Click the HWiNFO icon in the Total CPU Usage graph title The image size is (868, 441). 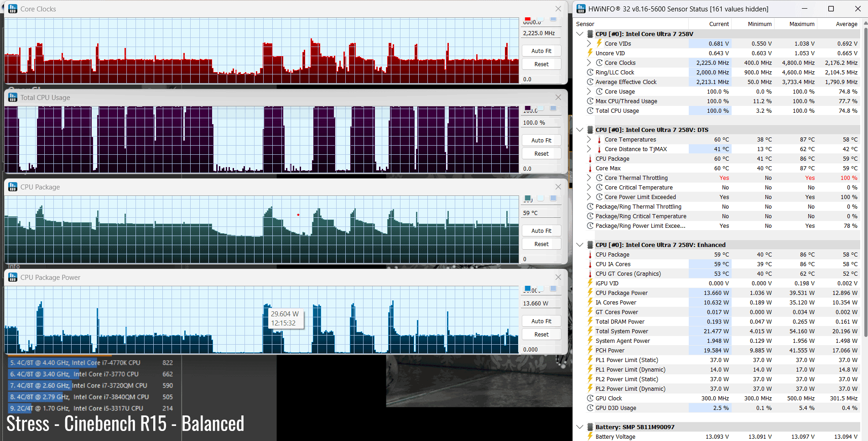point(13,97)
